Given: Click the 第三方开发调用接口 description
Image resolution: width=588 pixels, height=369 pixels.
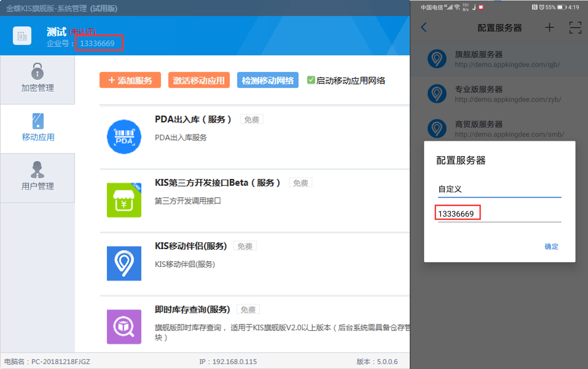Looking at the screenshot, I should pos(188,201).
